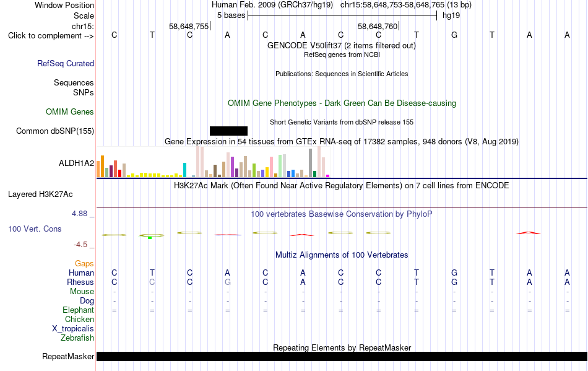Select the 'Click to complement -->' label
This screenshot has height=371, width=588.
click(51, 36)
